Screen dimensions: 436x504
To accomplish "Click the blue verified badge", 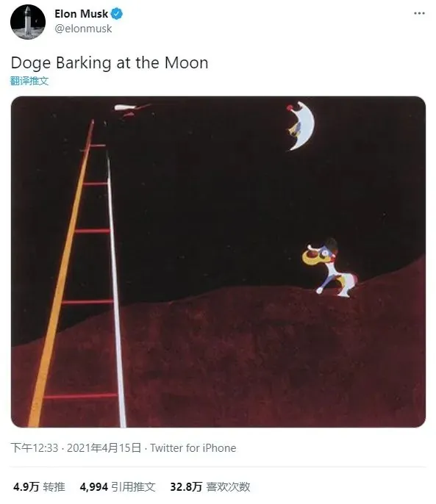I will pos(116,14).
